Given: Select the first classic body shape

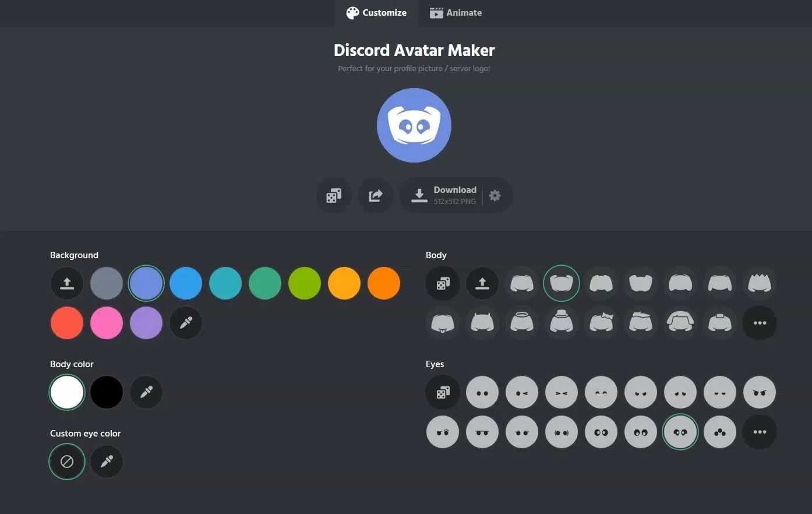Looking at the screenshot, I should click(522, 283).
